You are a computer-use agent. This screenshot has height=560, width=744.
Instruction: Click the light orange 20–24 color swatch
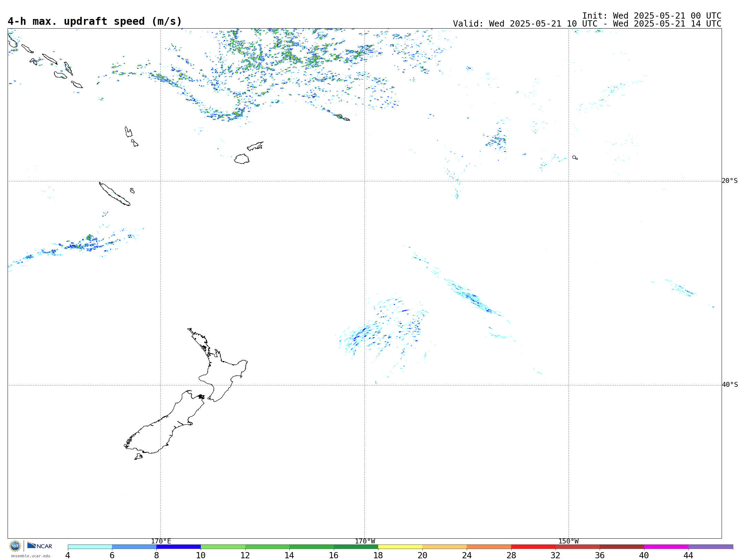[445, 547]
